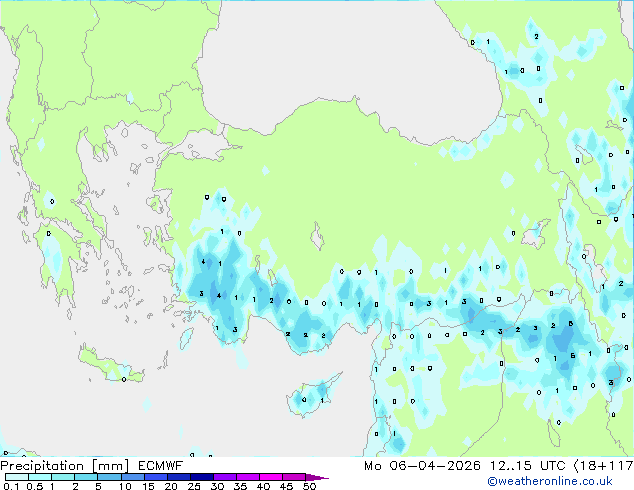Click the 20–25 mm legend color swatch
Viewport: 634px width, 490px height.
coord(179,477)
